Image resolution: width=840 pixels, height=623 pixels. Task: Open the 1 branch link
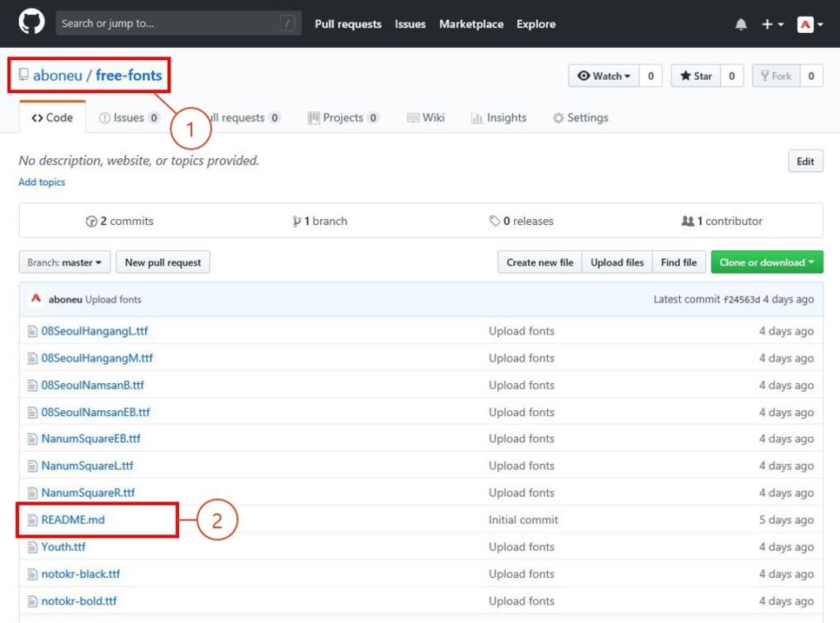pos(320,221)
